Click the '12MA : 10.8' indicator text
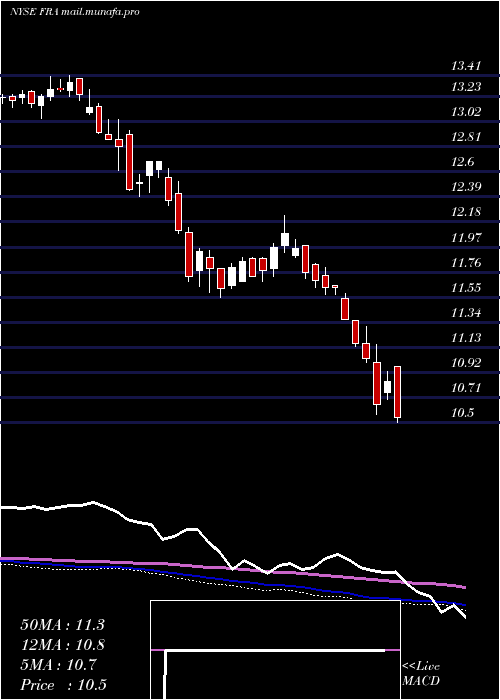The image size is (500, 700). click(62, 645)
